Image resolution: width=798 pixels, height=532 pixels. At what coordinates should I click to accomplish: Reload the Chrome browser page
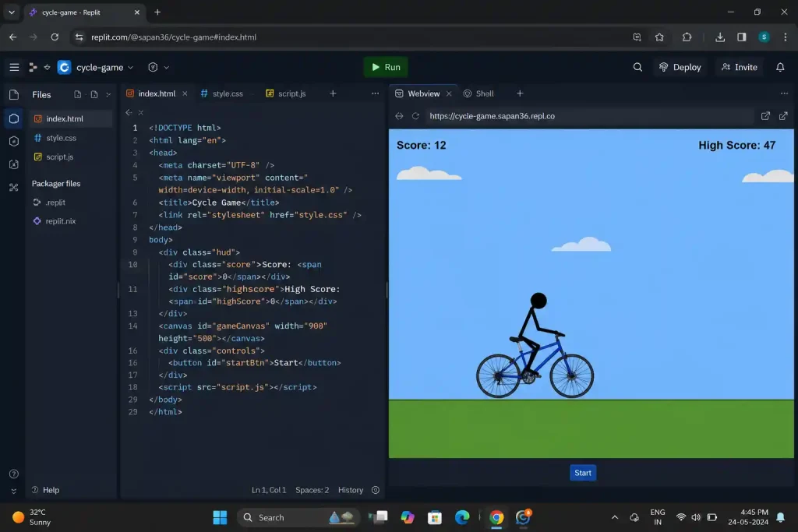click(x=55, y=37)
